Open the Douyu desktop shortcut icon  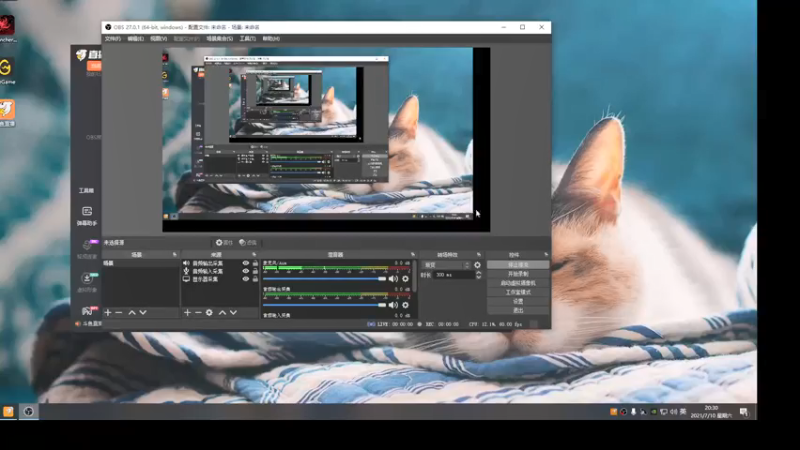(x=7, y=113)
